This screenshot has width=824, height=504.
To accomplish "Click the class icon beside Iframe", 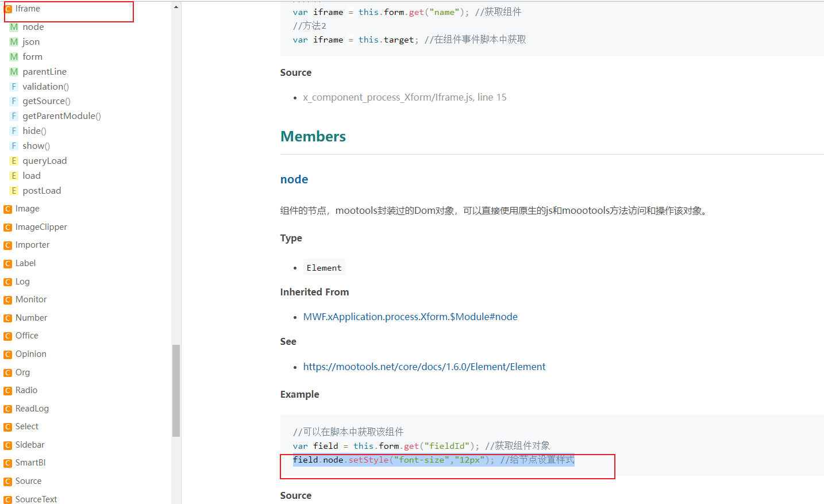I will pos(8,9).
